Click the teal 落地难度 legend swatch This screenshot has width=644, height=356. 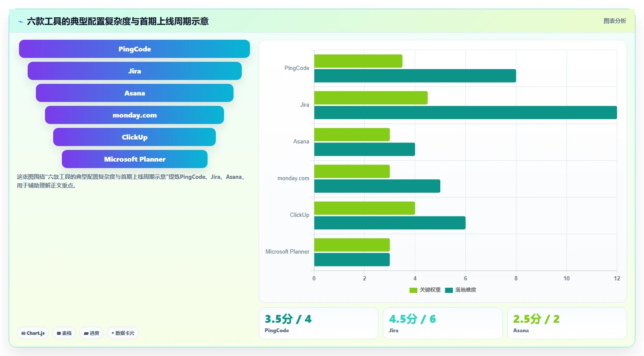pos(449,290)
